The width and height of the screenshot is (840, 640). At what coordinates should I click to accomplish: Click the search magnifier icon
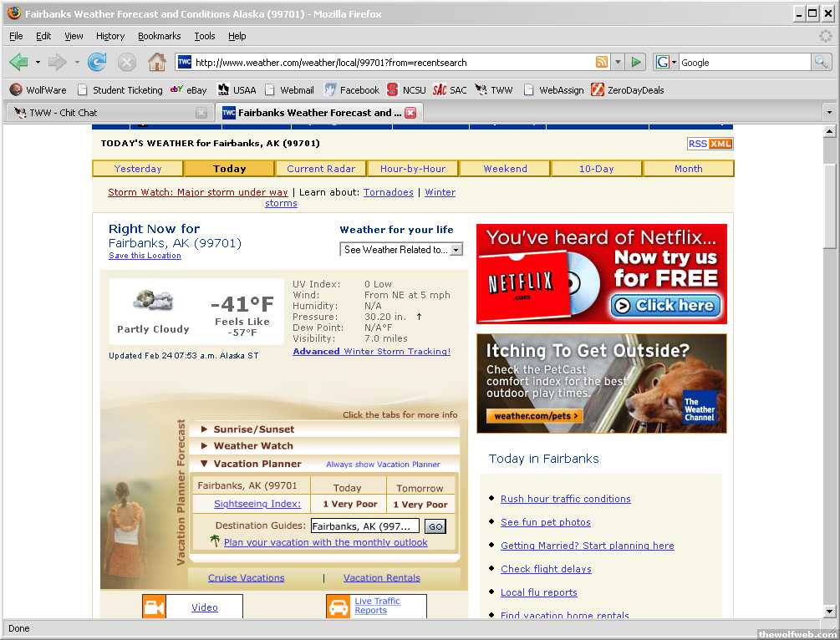click(821, 63)
